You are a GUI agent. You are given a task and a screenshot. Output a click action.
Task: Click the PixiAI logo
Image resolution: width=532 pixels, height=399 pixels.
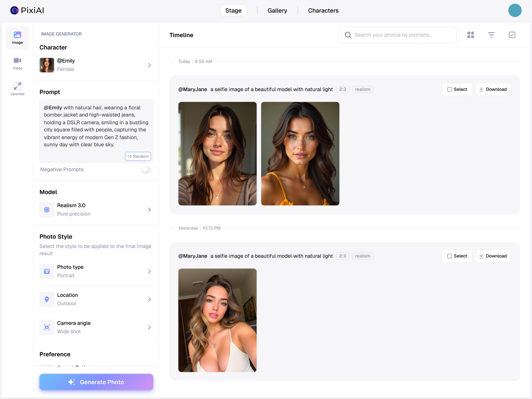(x=27, y=10)
